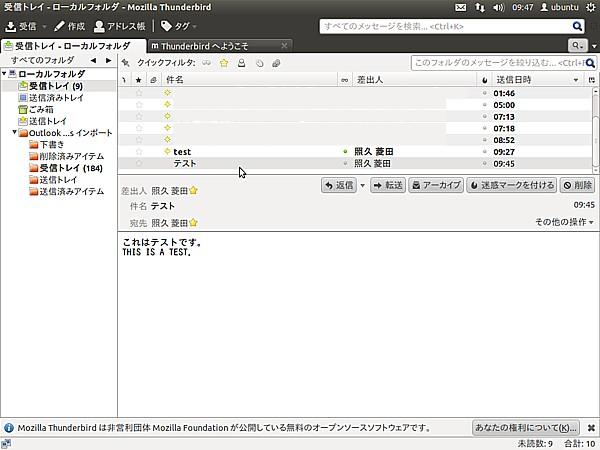The height and width of the screenshot is (450, 600).
Task: Compose a new message with 作成
Action: (x=69, y=26)
